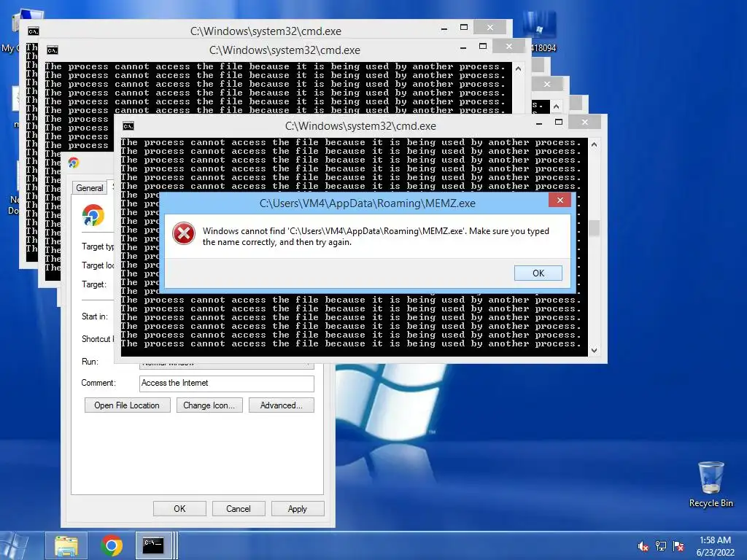Click the scrollbar thumb of the front cmd window
The height and width of the screenshot is (560, 747).
pyautogui.click(x=594, y=228)
